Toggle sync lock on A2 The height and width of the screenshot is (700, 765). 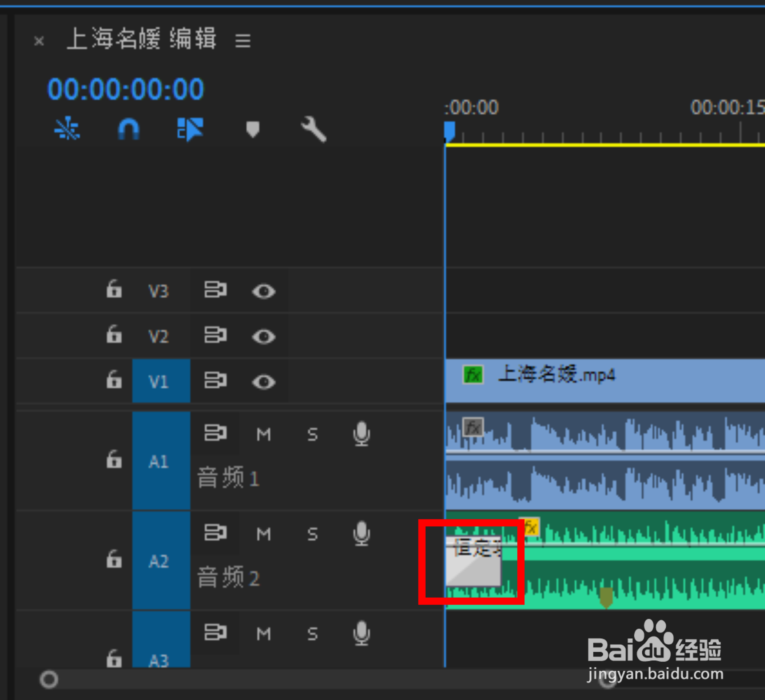point(215,532)
